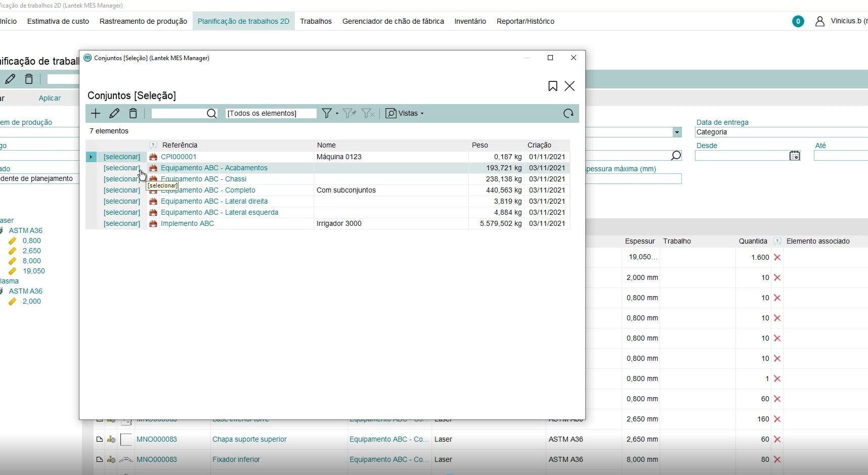Select the CPI000001 row via selecionar
This screenshot has height=475, width=868.
(121, 157)
